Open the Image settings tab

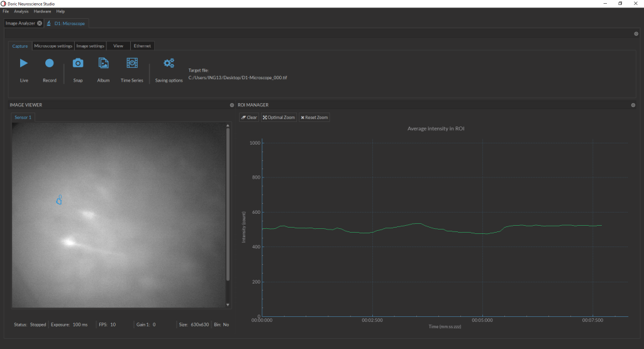pos(90,46)
